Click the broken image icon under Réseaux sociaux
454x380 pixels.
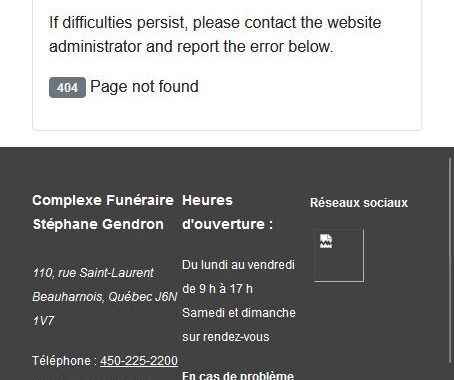click(338, 255)
